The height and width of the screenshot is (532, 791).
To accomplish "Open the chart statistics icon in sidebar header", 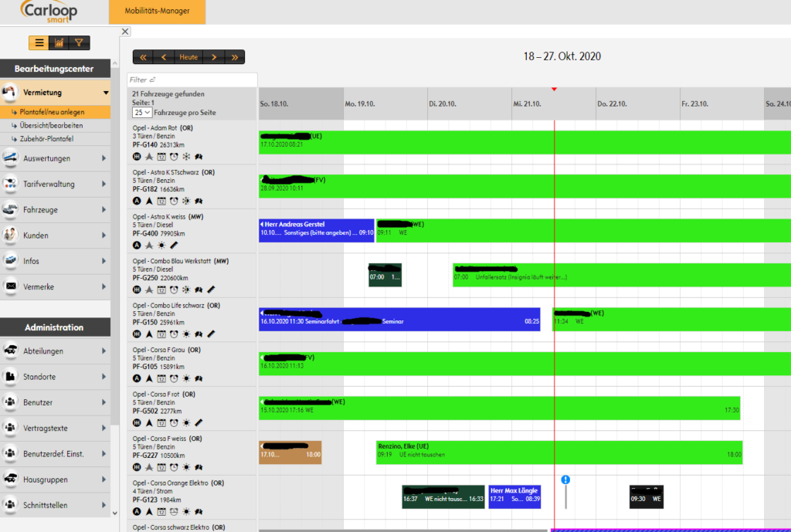I will pos(59,43).
